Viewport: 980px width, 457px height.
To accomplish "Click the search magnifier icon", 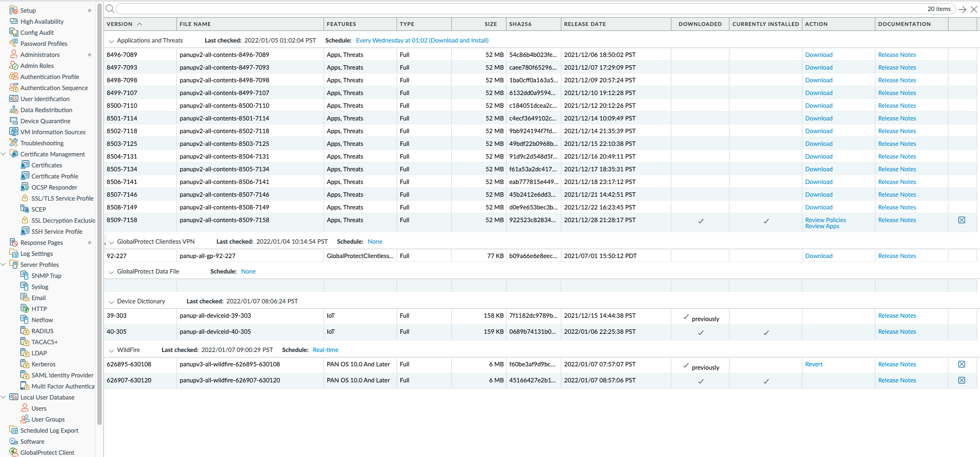I will (x=110, y=9).
